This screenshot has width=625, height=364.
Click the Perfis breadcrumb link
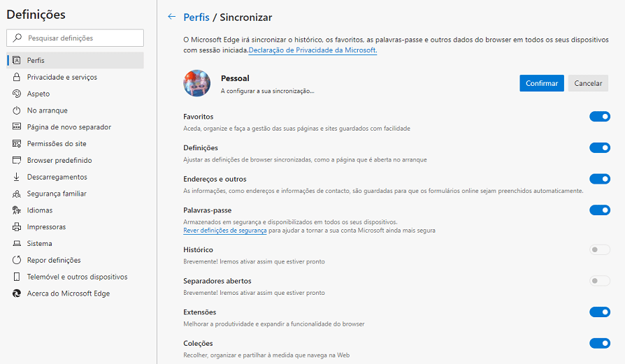click(x=196, y=17)
